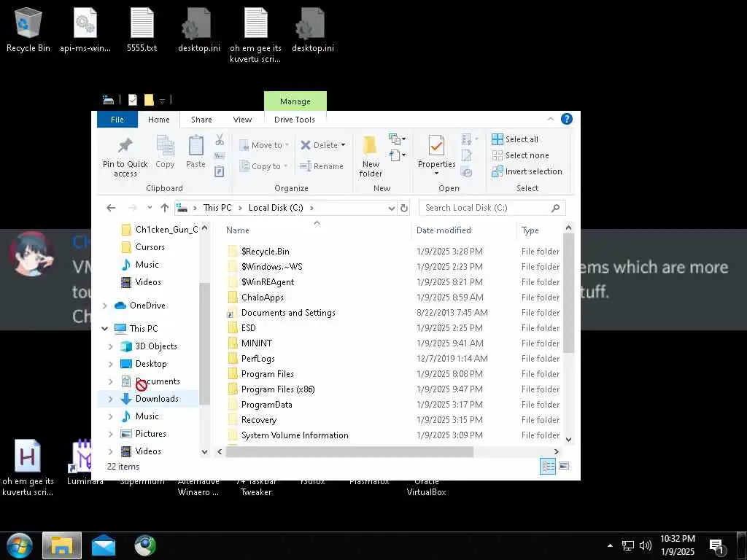Expand the 3D Objects tree node

click(111, 346)
